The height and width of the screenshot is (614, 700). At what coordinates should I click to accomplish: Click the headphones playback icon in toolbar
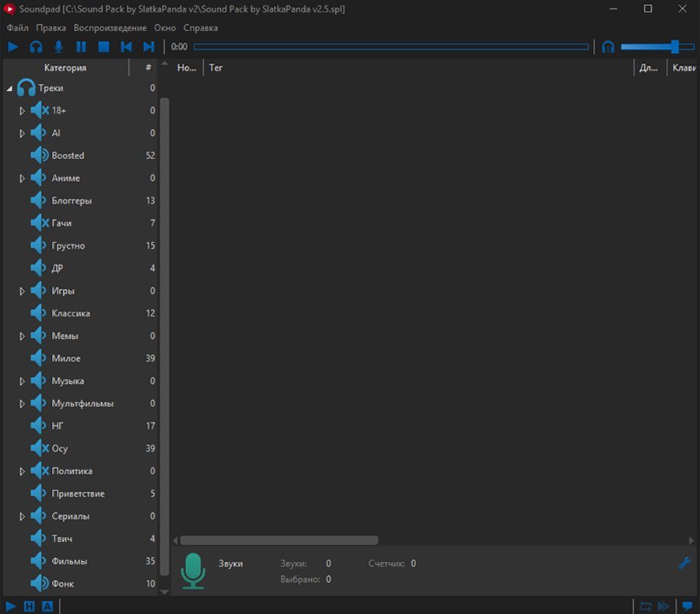[36, 47]
